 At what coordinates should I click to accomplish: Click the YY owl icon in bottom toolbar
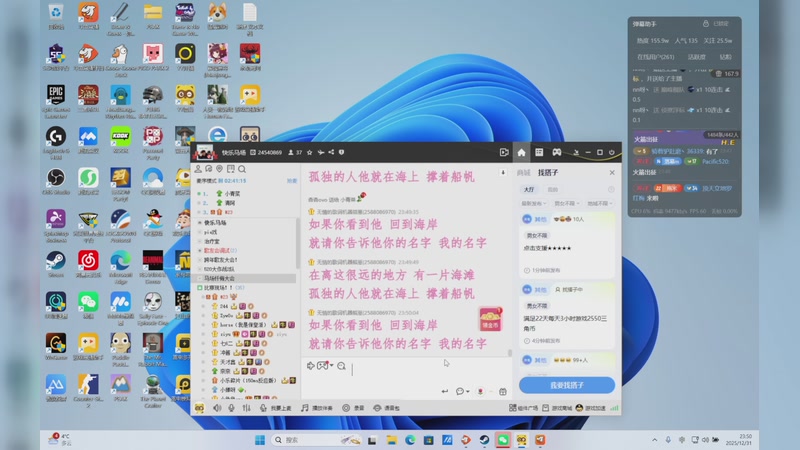click(199, 408)
